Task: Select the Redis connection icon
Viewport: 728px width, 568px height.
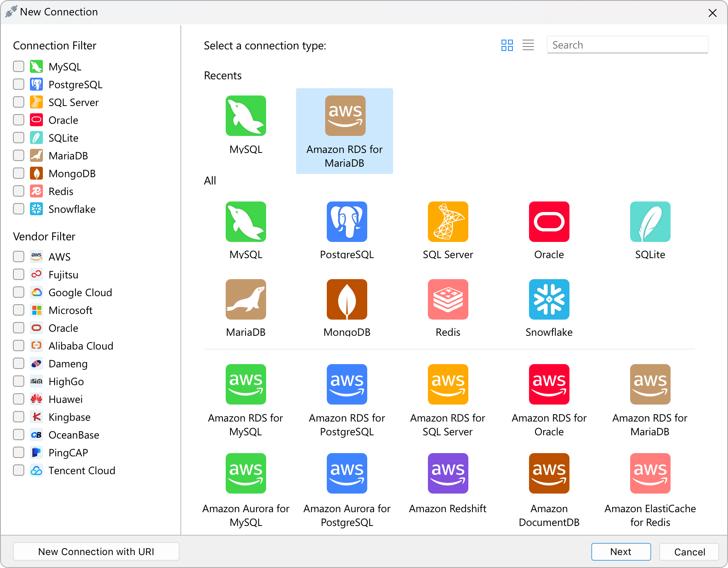Action: (448, 299)
